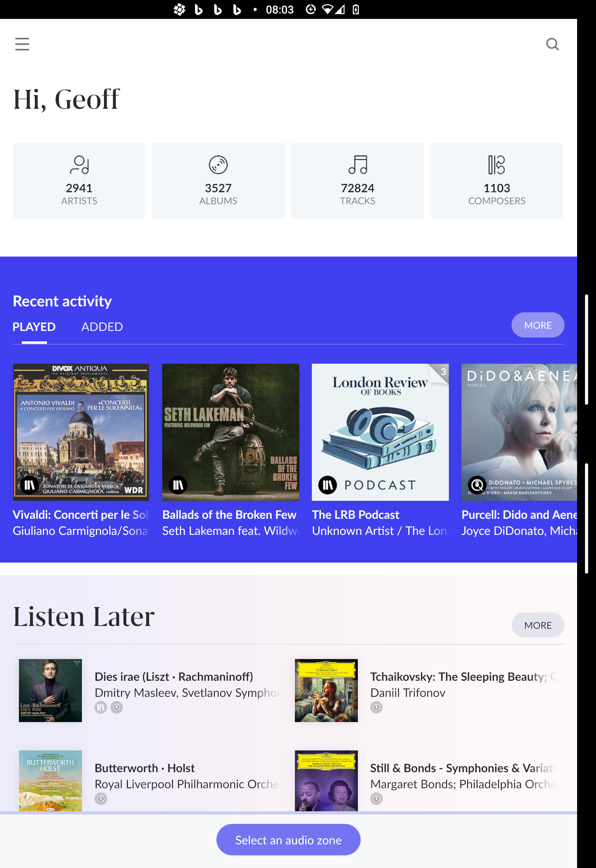Open the 2941 Artists tile
Viewport: 596px width, 868px height.
[x=79, y=181]
